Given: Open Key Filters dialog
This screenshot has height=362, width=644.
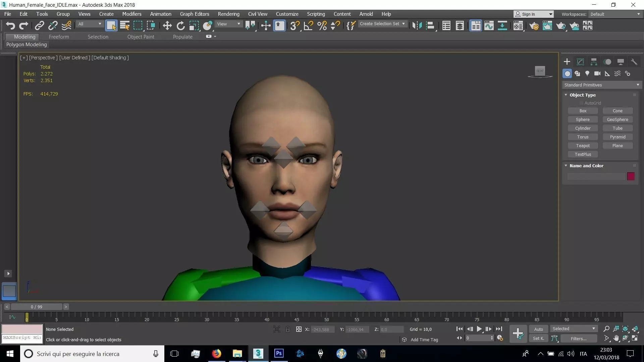Looking at the screenshot, I should (579, 339).
